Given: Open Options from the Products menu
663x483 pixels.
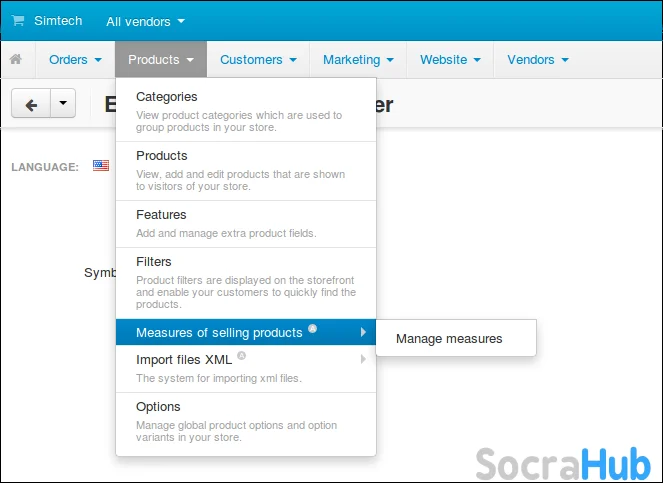Looking at the screenshot, I should click(x=158, y=407).
